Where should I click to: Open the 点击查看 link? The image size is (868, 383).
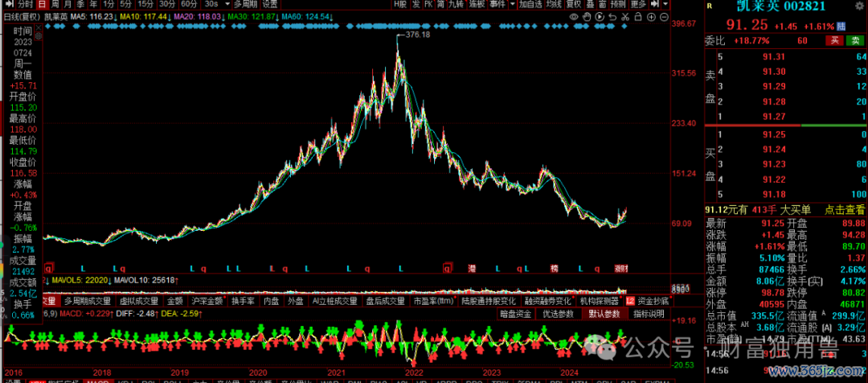pos(845,209)
